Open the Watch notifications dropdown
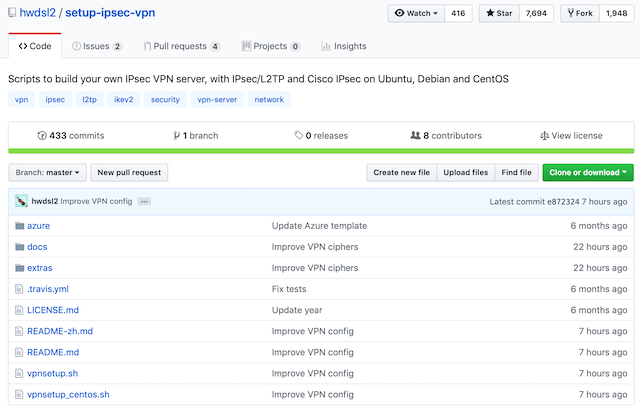640x411 pixels. coord(416,13)
